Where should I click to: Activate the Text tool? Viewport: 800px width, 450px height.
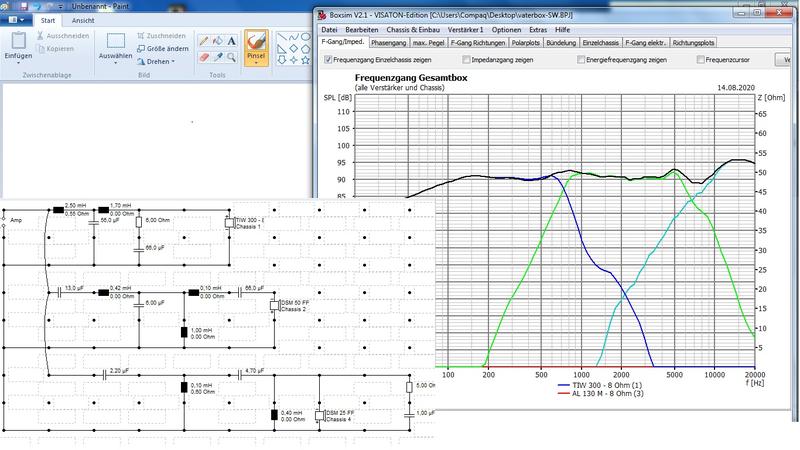click(232, 42)
